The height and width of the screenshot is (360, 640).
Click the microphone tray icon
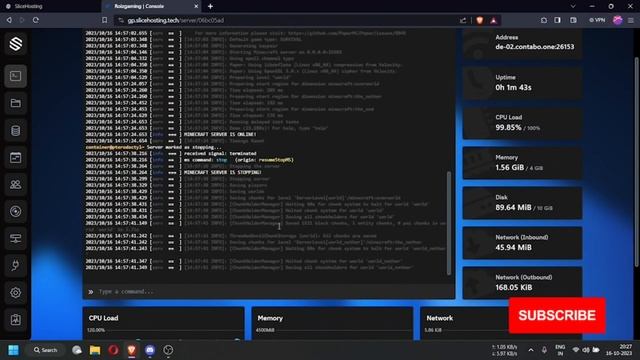pyautogui.click(x=544, y=350)
